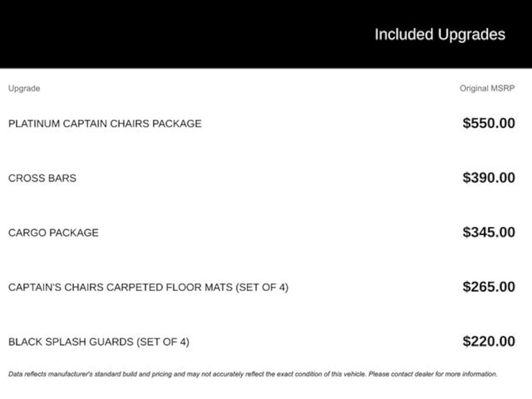The image size is (532, 399).
Task: Click the word 'Upgrades' in header
Action: pyautogui.click(x=471, y=35)
